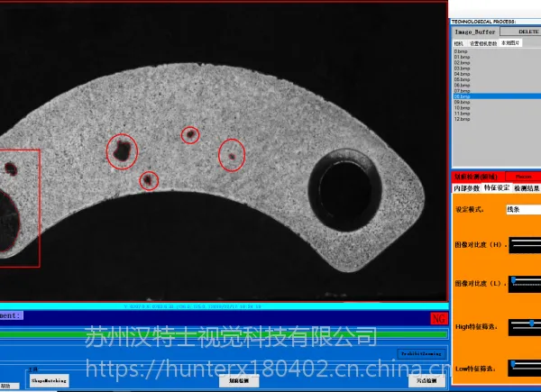Select 07.bmp in the file list

tap(462, 91)
